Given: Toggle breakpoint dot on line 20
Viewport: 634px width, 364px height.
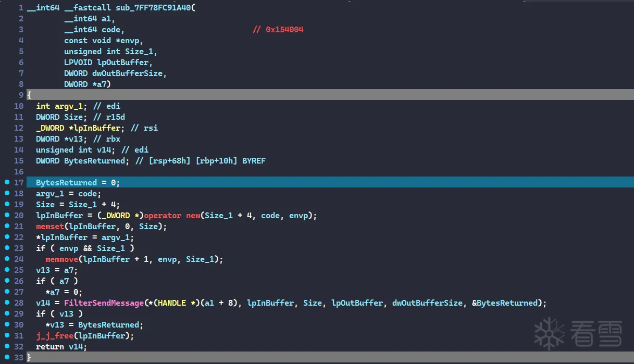Looking at the screenshot, I should tap(7, 216).
